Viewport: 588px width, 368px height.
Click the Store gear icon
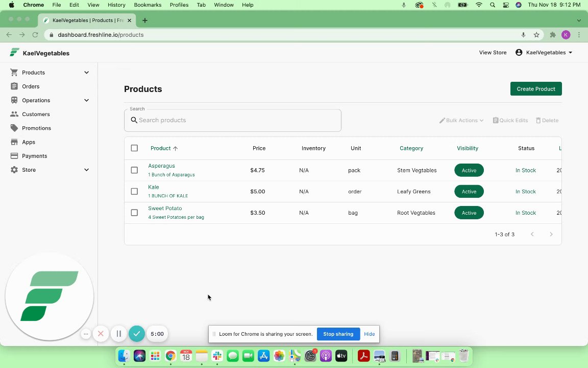[14, 170]
